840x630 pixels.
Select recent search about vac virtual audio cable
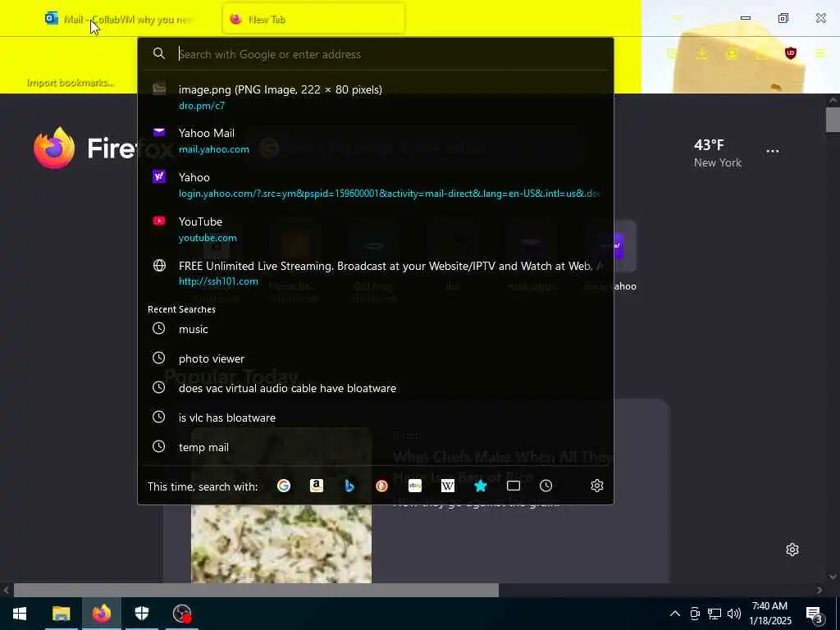[375, 388]
